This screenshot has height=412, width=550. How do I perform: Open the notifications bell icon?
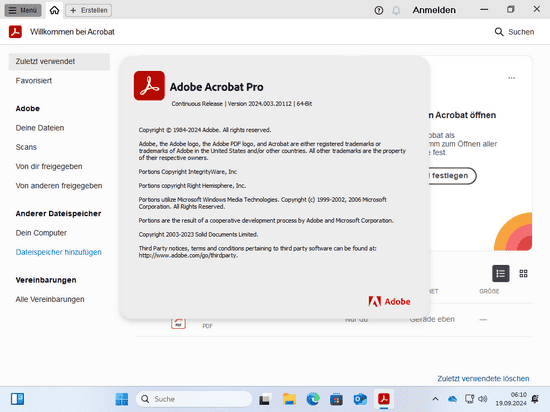396,11
